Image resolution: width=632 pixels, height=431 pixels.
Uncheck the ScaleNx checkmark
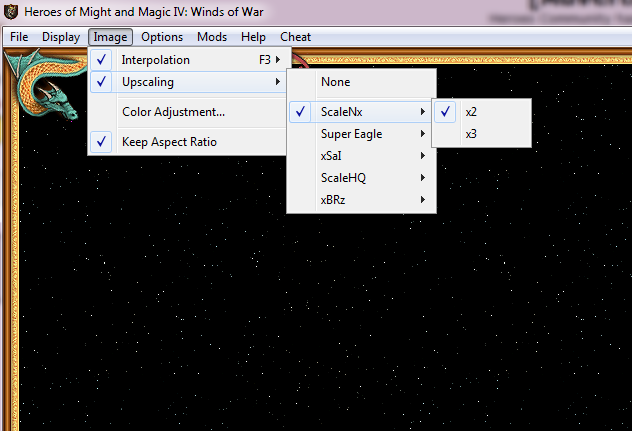(x=300, y=112)
